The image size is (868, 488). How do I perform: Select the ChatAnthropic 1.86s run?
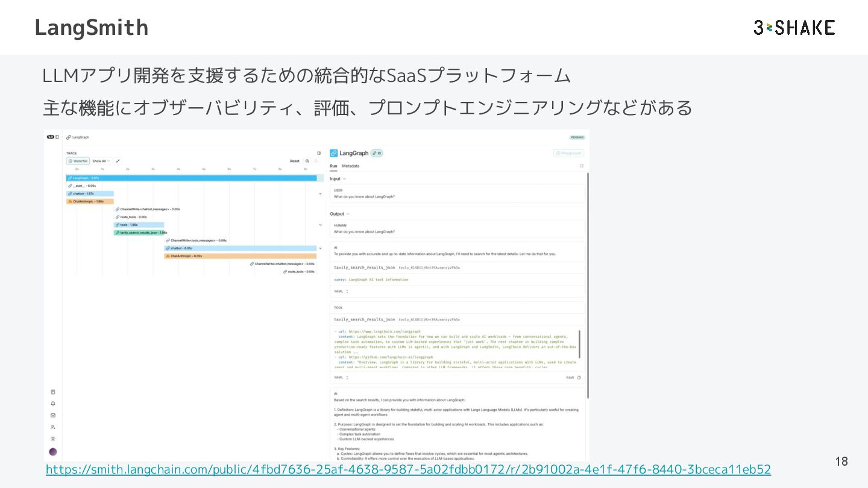[x=90, y=201]
